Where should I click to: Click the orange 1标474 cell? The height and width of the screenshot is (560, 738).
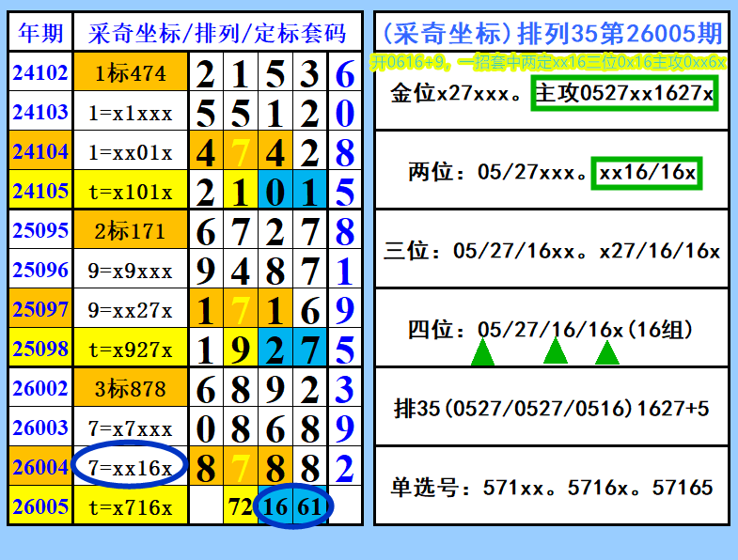pyautogui.click(x=131, y=72)
